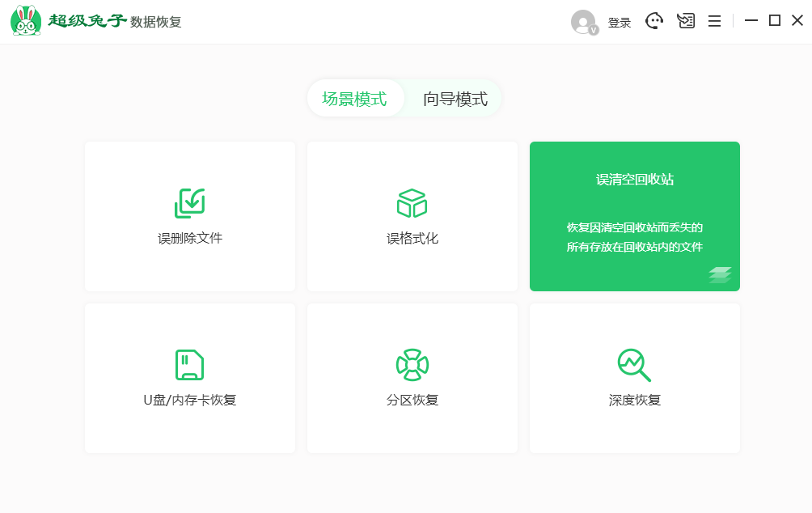812x513 pixels.
Task: Open the 误格式化 recovery card
Action: (412, 216)
